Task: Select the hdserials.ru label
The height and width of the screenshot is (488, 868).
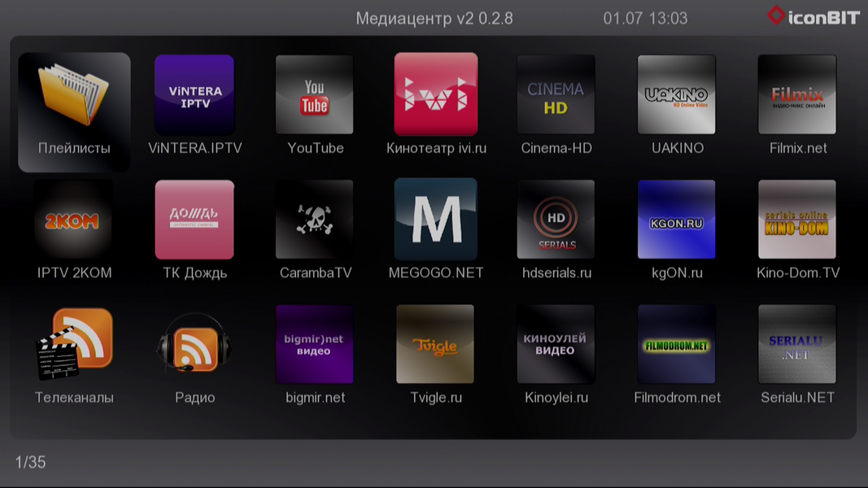Action: pos(557,272)
